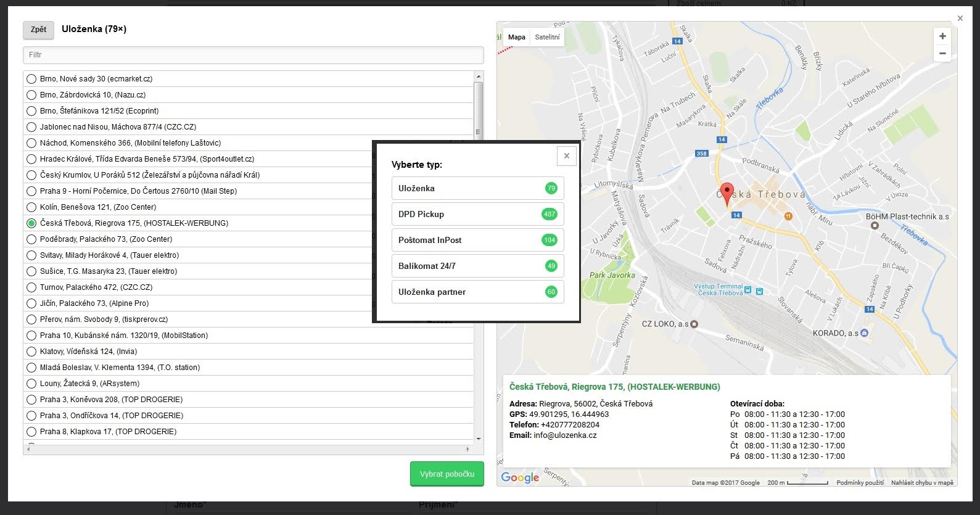Click Praha 3, Koněvova 208 row
The image size is (980, 515).
(x=249, y=400)
